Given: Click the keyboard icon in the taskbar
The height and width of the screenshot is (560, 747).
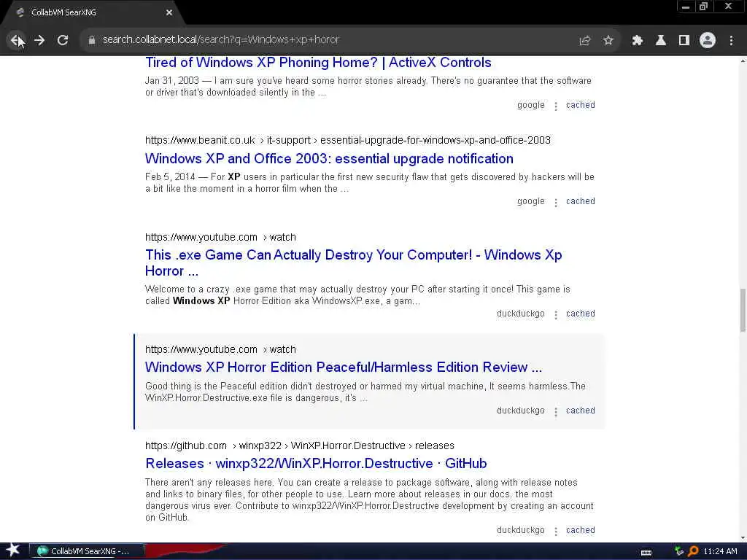Looking at the screenshot, I should pyautogui.click(x=646, y=552).
